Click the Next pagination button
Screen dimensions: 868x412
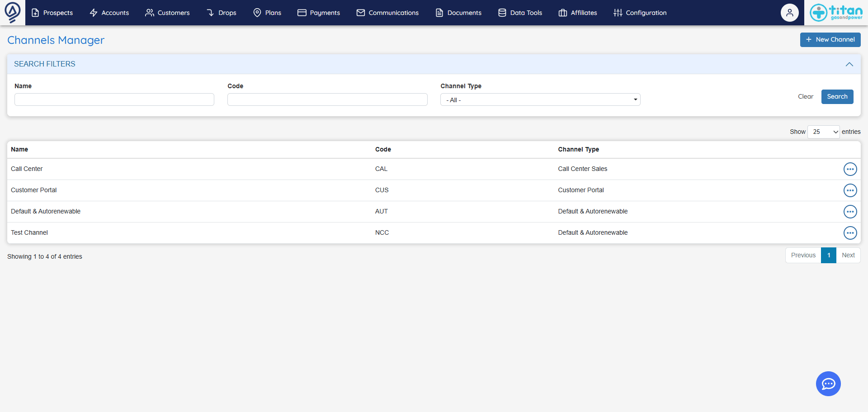coord(848,255)
